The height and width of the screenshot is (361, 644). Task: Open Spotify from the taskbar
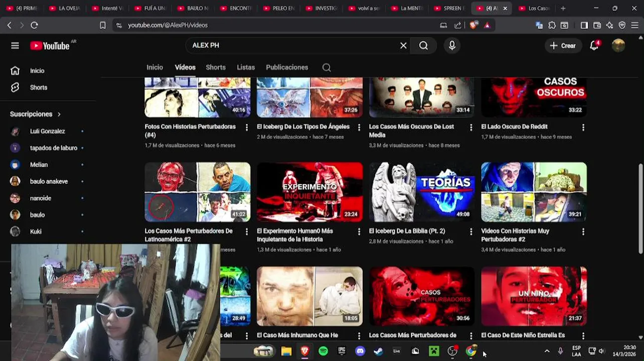coord(323,351)
